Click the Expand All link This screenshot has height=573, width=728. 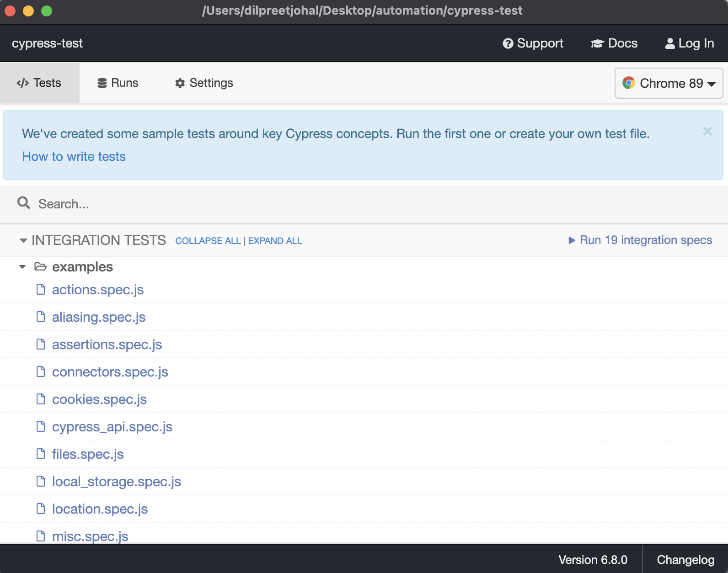click(275, 241)
